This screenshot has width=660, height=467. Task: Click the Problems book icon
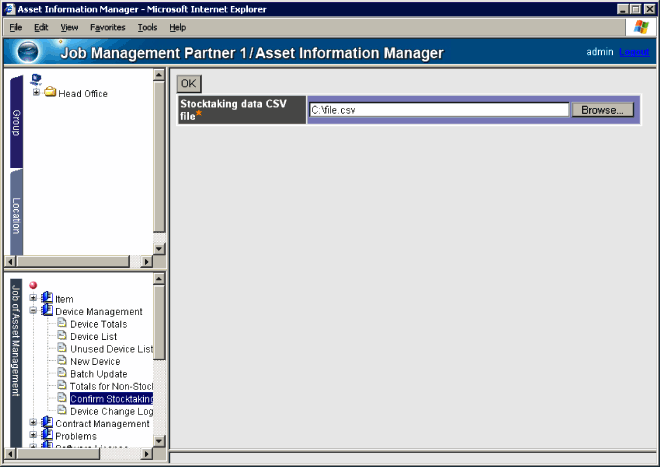[47, 434]
